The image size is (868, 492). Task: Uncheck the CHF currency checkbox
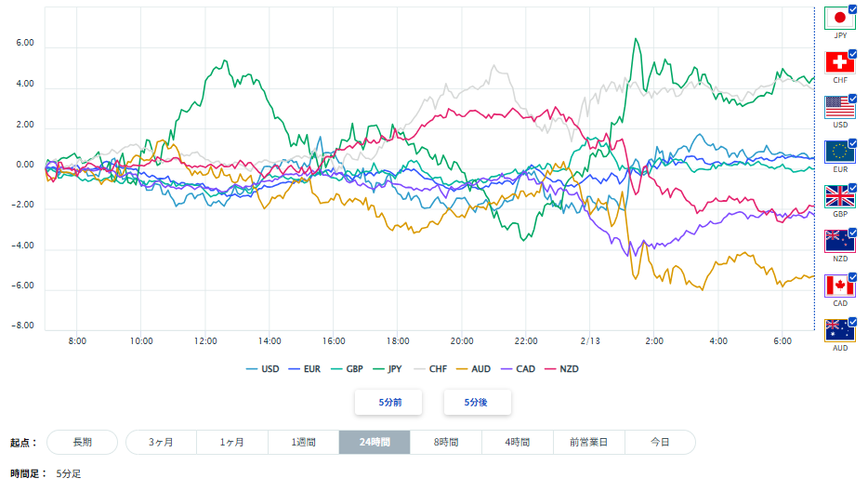click(852, 54)
